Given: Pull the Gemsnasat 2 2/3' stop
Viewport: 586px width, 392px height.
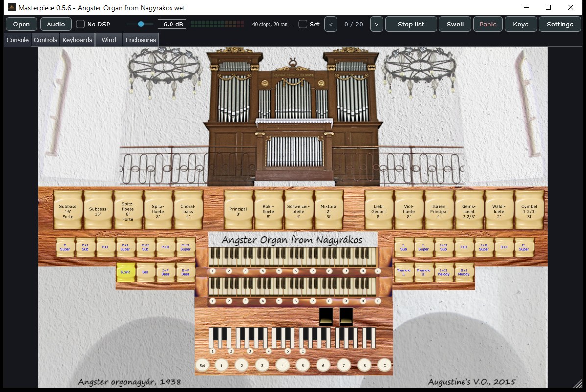Looking at the screenshot, I should (x=468, y=210).
